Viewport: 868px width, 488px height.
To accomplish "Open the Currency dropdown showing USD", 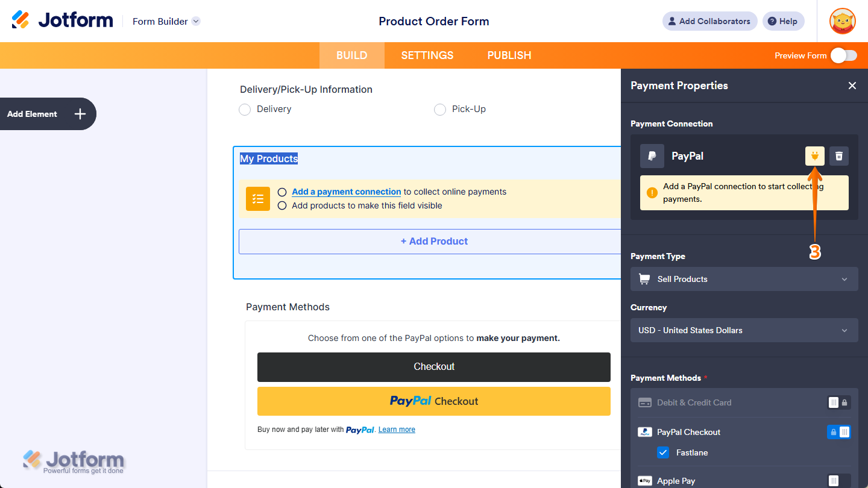I will pos(744,330).
